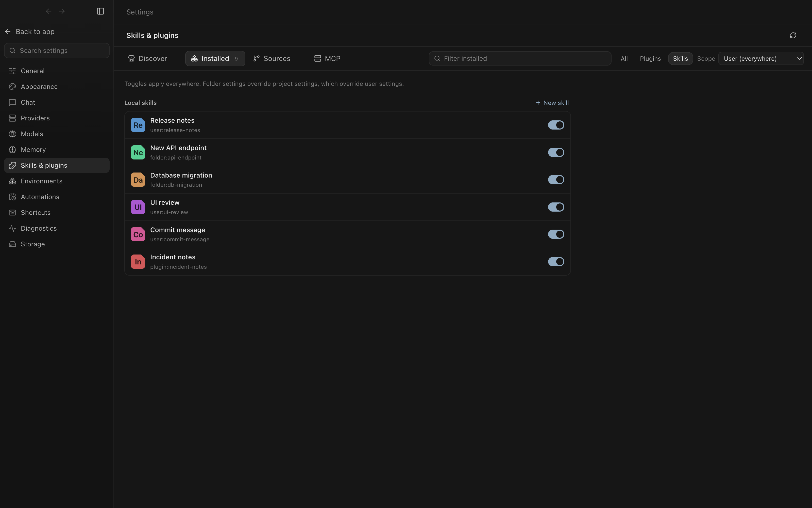Select the All filter
This screenshot has width=812, height=508.
coord(624,58)
